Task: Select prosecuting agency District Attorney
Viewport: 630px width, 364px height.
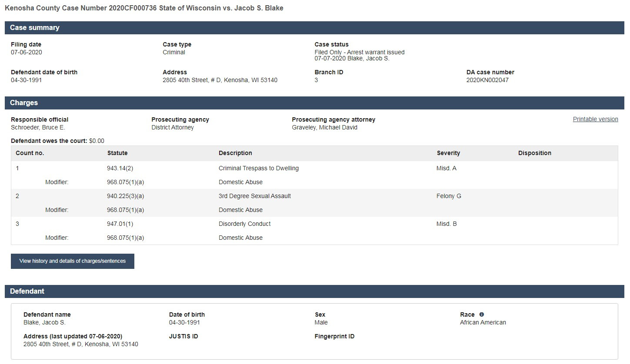Action: (173, 128)
